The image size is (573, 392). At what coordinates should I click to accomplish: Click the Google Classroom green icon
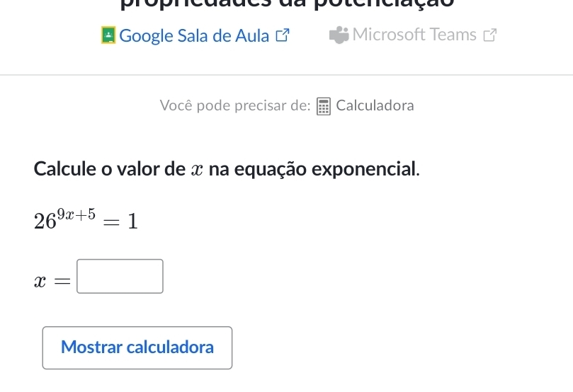pyautogui.click(x=107, y=35)
